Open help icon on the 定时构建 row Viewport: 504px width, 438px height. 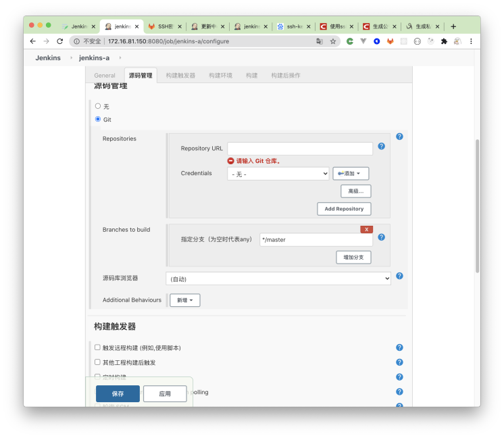tap(399, 377)
